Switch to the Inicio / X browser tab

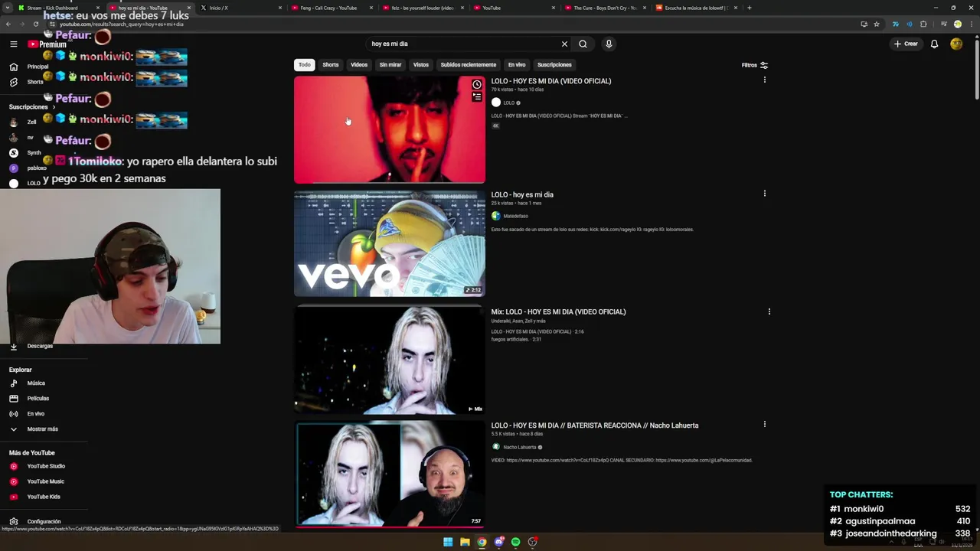point(240,8)
